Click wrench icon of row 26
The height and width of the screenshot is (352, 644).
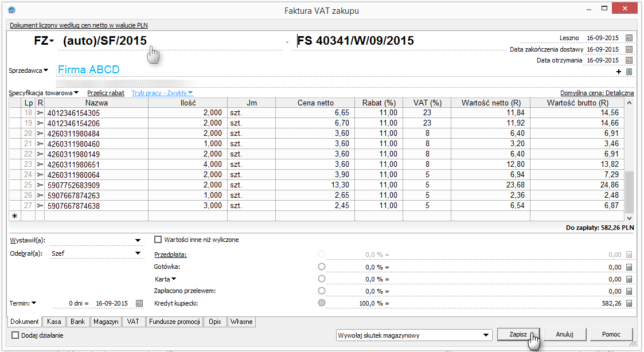(x=40, y=195)
